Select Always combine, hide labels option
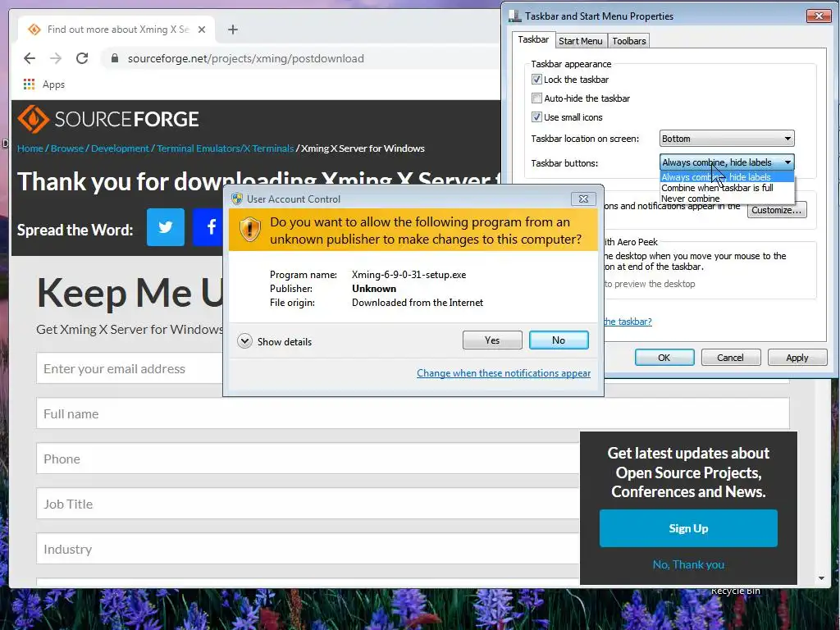 click(727, 177)
